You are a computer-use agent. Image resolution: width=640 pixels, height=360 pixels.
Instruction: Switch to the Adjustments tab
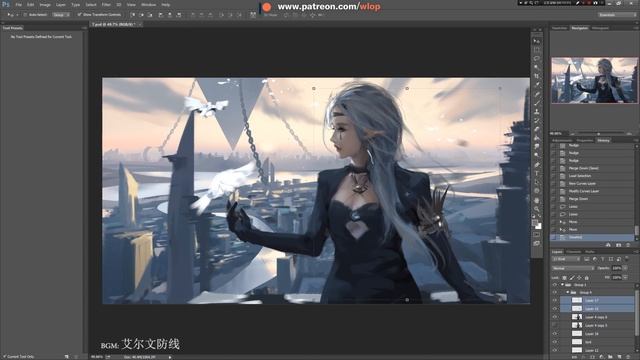point(562,140)
